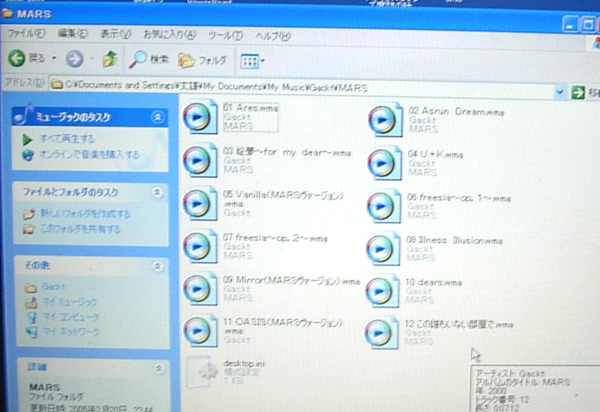
Task: Click the icon beside マイ ミュージック
Action: [x=31, y=302]
